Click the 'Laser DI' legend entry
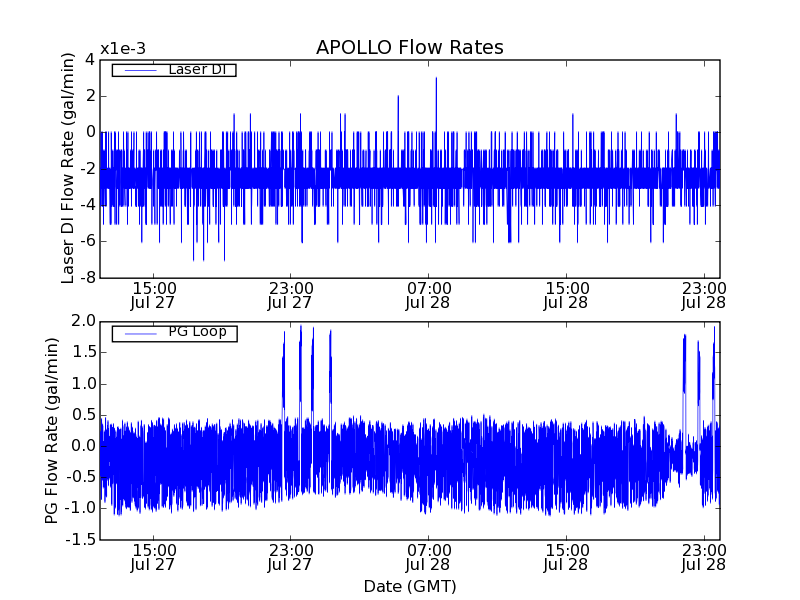 coord(174,70)
